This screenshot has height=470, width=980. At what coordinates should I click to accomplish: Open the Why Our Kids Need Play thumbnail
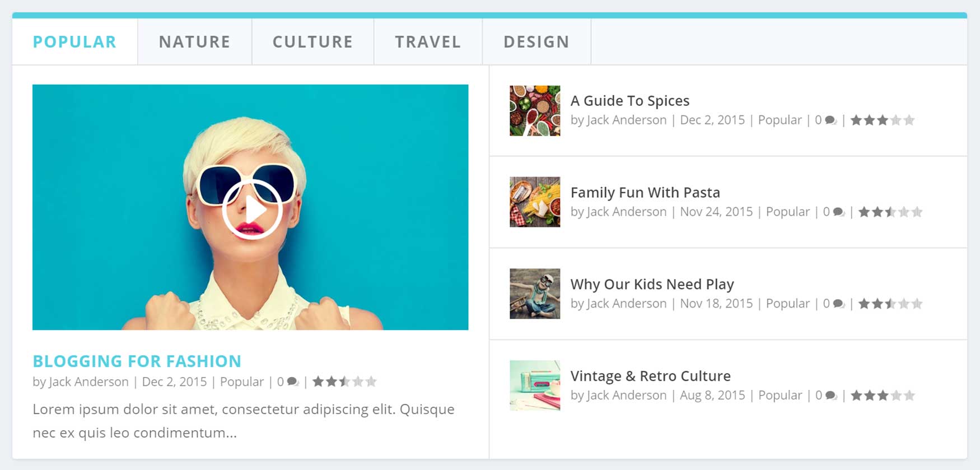(535, 294)
